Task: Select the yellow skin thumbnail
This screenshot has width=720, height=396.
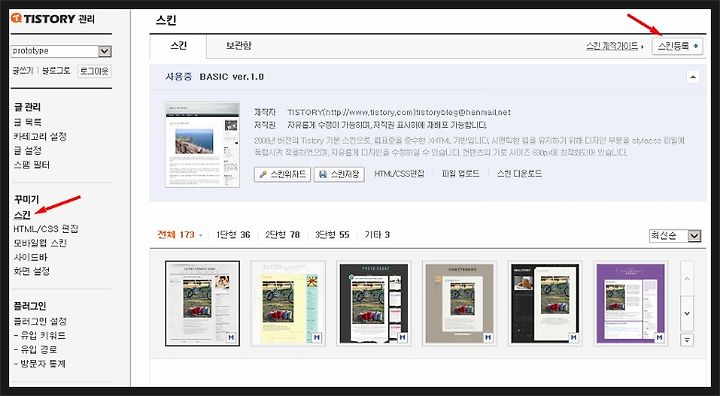Action: [288, 304]
